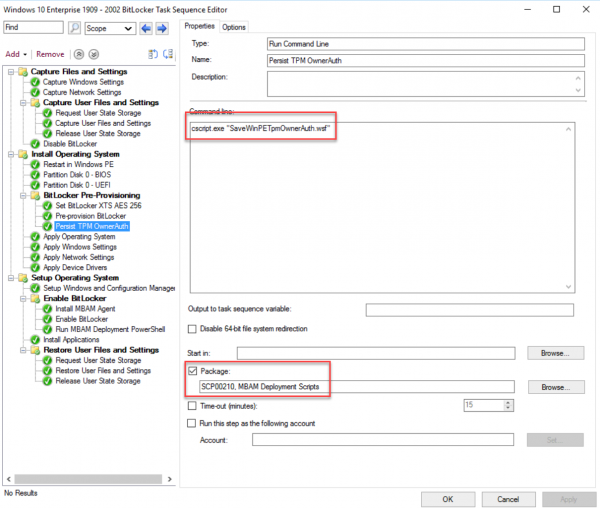The width and height of the screenshot is (600, 508).
Task: Open the Add dropdown menu
Action: pos(16,54)
